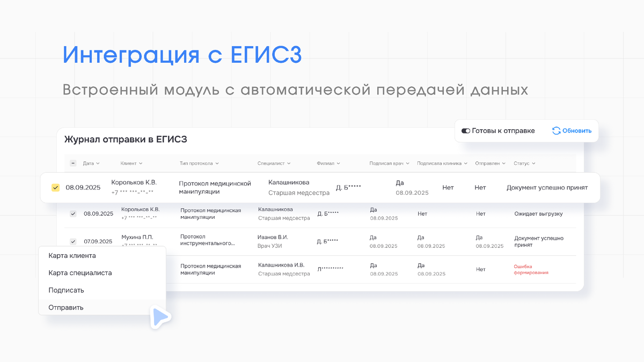Open the Подписал врач column dropdown

pyautogui.click(x=390, y=164)
